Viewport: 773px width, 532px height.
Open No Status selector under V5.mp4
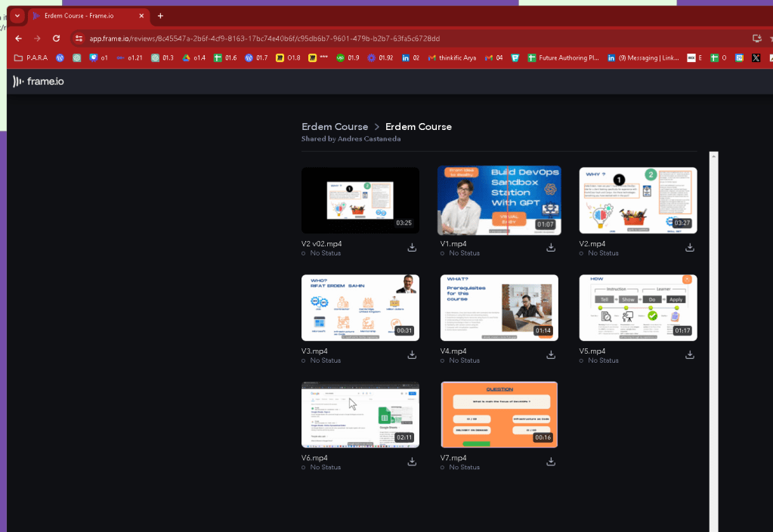click(x=599, y=360)
